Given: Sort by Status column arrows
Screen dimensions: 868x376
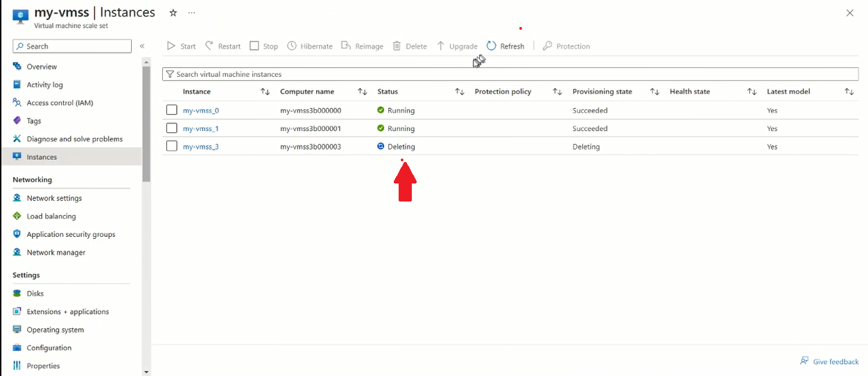Looking at the screenshot, I should click(x=460, y=91).
